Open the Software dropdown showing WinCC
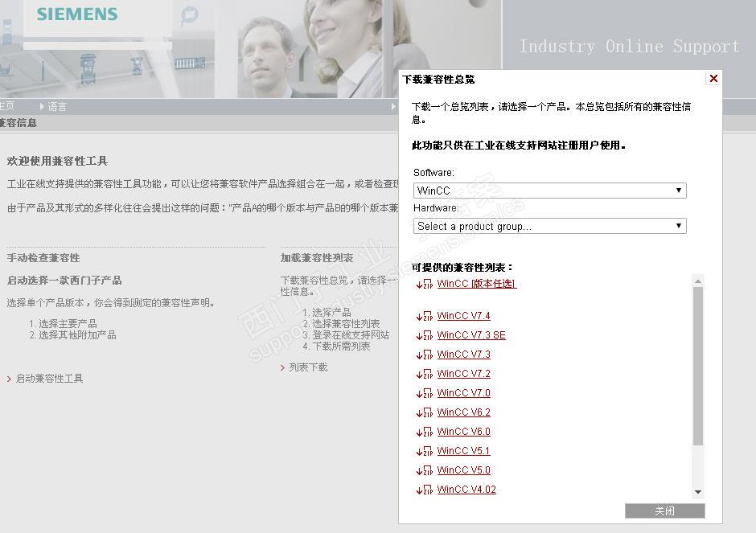The image size is (756, 533). pyautogui.click(x=549, y=191)
